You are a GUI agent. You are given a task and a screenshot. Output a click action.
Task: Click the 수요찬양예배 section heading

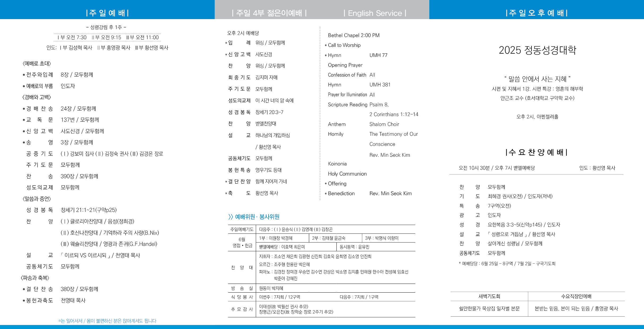(536, 152)
